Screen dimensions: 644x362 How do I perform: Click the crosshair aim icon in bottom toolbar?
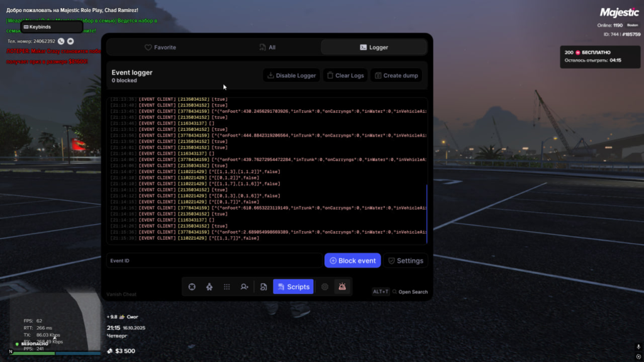click(x=192, y=286)
